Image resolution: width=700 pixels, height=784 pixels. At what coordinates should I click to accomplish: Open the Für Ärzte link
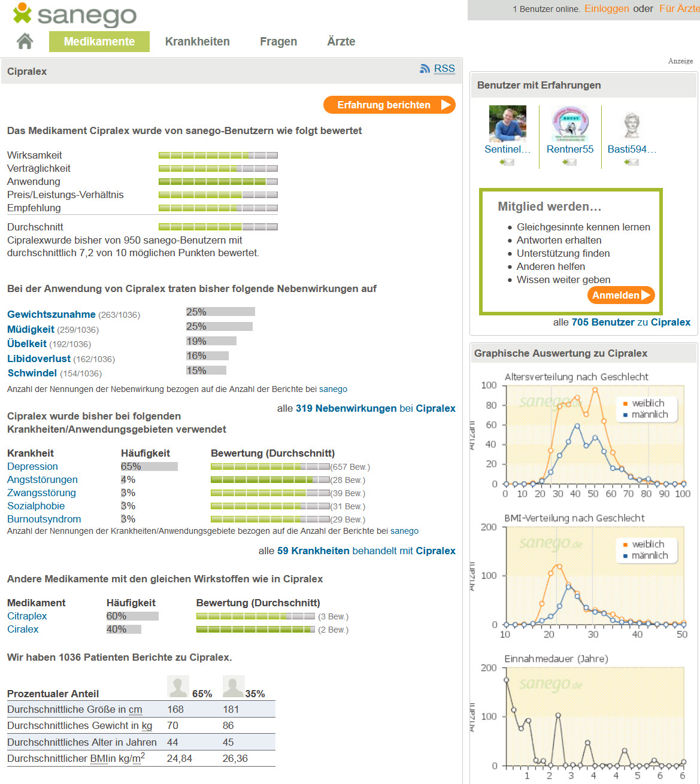click(x=679, y=8)
